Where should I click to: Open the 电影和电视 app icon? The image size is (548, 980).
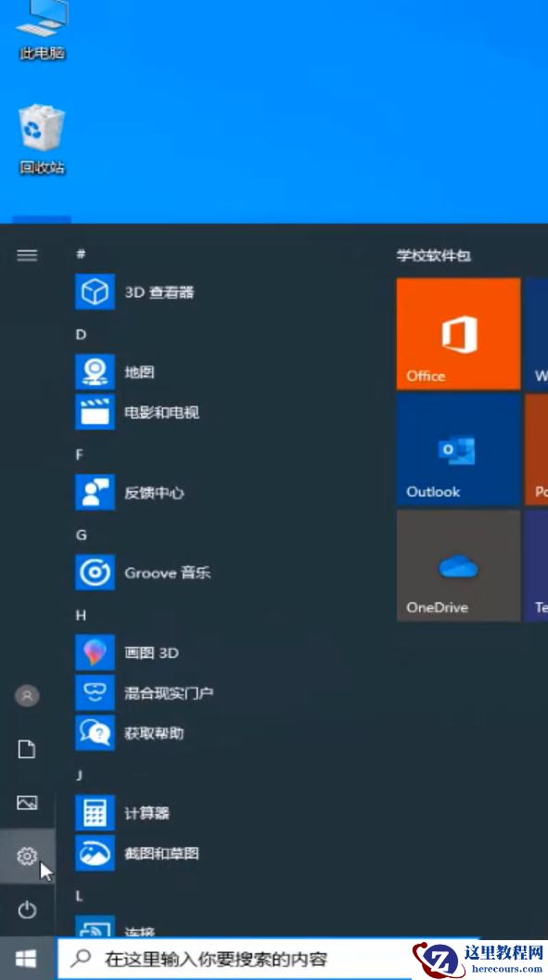click(x=95, y=412)
